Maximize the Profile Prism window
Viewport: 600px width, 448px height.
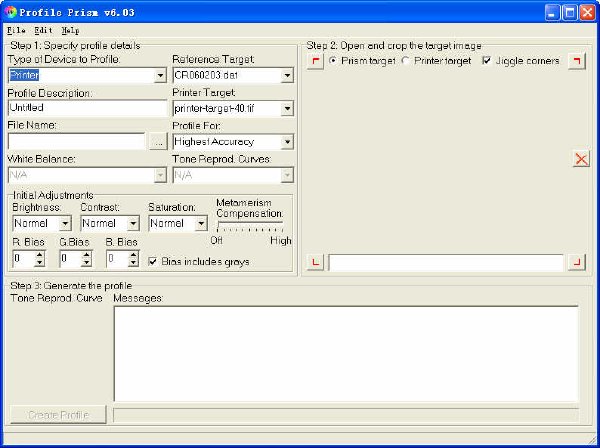[x=570, y=13]
